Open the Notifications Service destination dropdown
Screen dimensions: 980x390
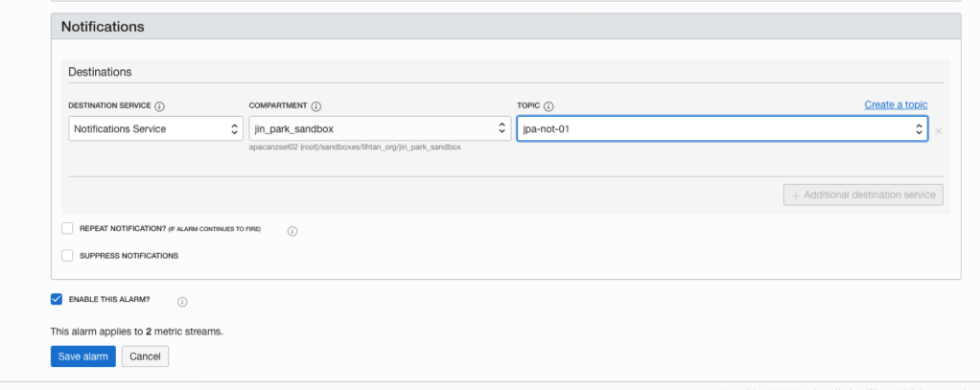click(155, 128)
